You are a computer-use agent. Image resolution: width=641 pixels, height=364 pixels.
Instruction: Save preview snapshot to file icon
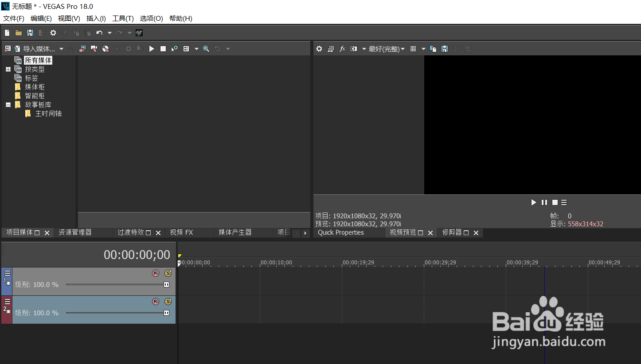pos(445,49)
